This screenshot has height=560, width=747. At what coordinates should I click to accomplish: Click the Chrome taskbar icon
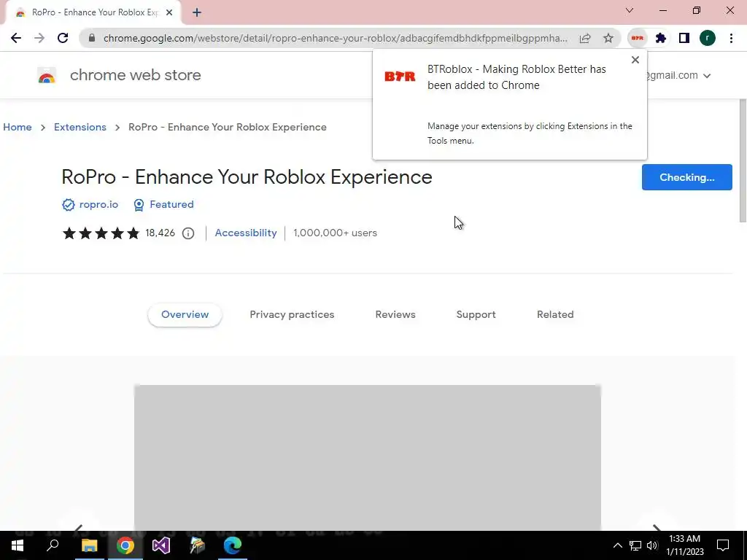pyautogui.click(x=125, y=545)
